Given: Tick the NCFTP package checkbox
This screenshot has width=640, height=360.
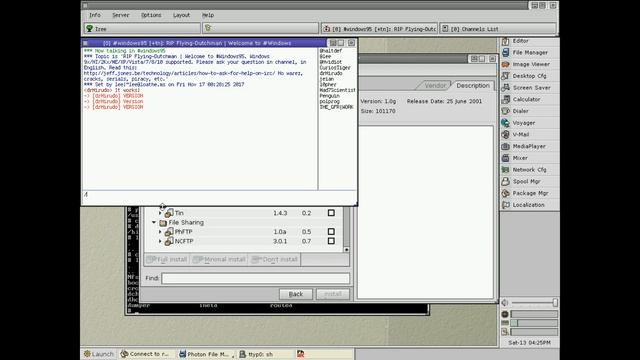Looking at the screenshot, I should point(331,241).
